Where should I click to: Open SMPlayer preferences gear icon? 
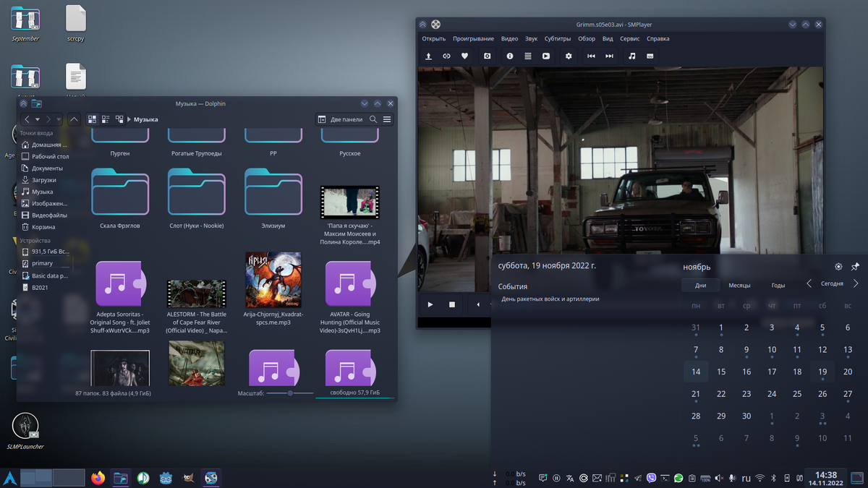pyautogui.click(x=569, y=56)
